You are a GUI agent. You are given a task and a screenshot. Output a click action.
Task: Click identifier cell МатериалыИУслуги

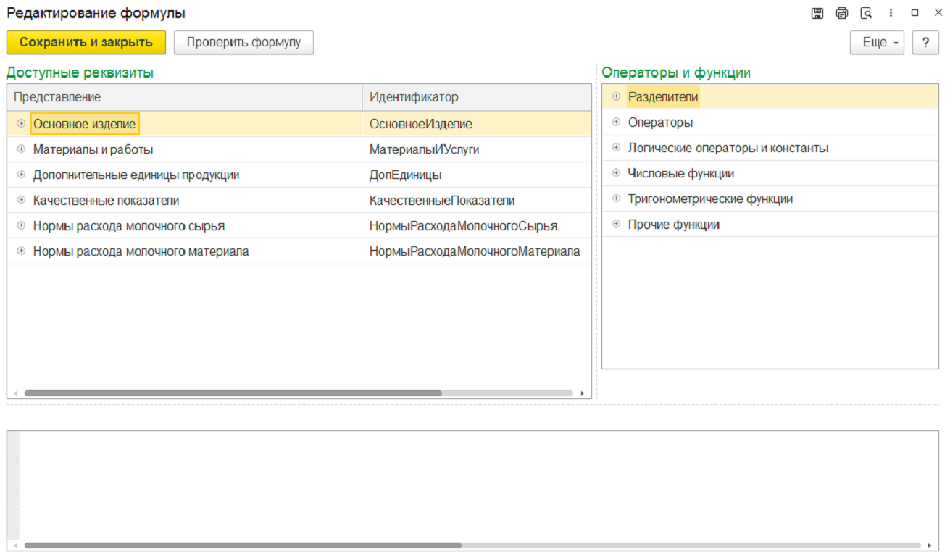coord(425,149)
